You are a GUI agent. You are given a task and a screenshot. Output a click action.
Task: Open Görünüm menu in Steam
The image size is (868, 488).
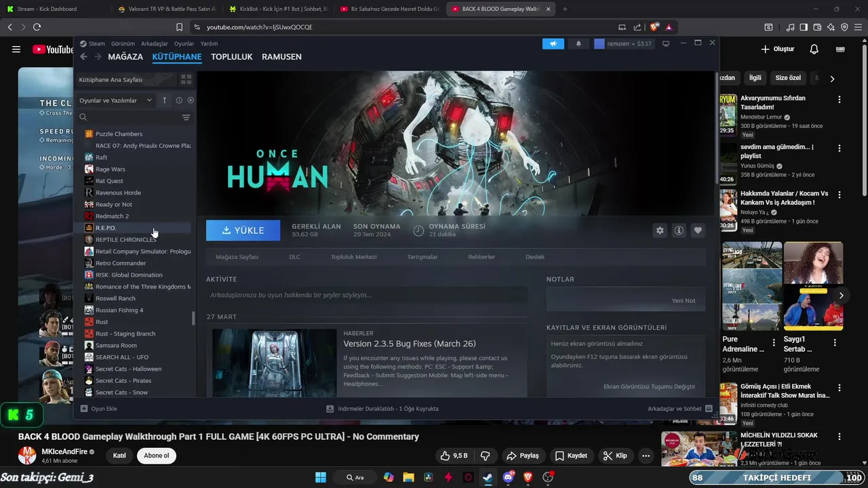pyautogui.click(x=123, y=43)
